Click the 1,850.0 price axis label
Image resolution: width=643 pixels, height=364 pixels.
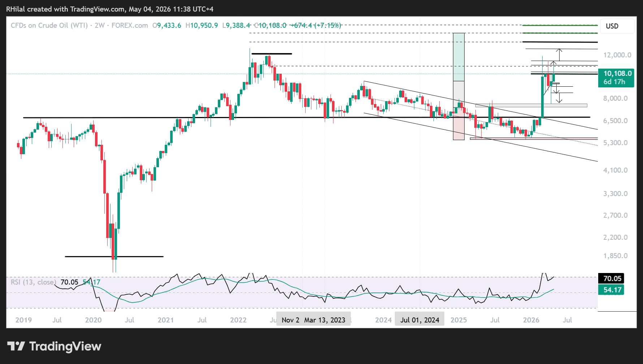(x=615, y=256)
